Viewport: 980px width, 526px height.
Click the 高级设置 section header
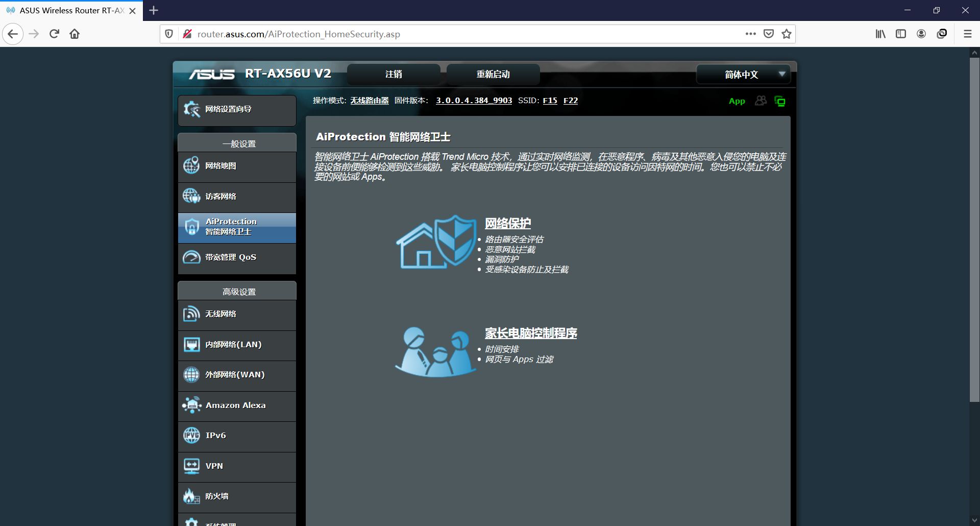coord(237,292)
